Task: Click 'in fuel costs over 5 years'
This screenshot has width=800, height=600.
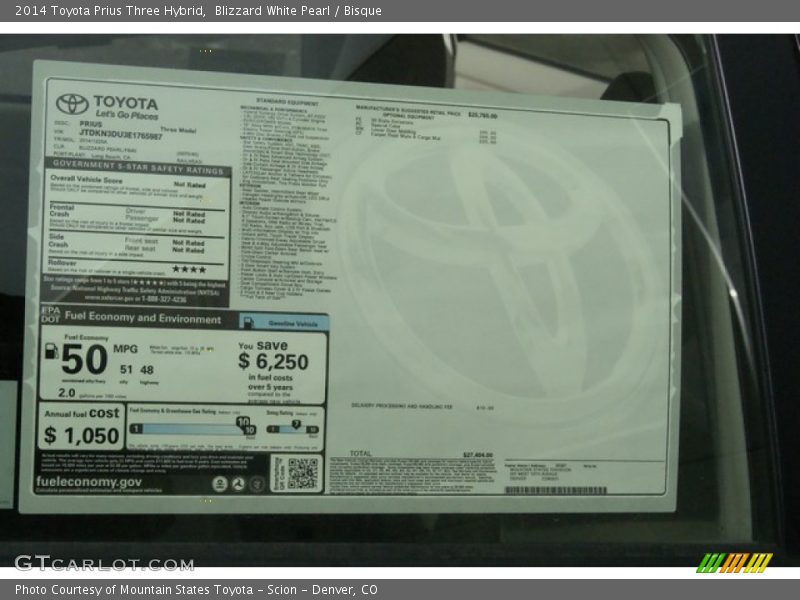Action: [x=270, y=382]
